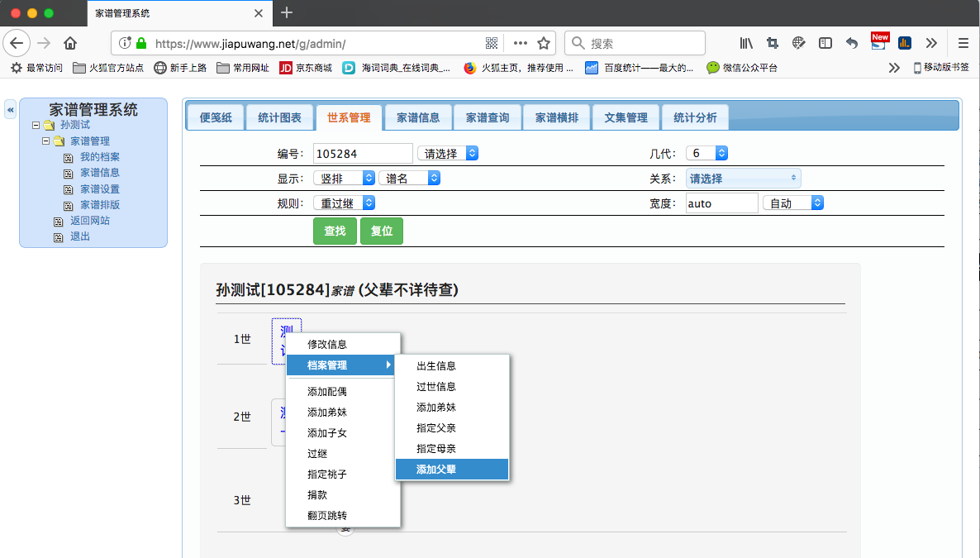This screenshot has width=980, height=558.
Task: Select 出生信息 in the submenu
Action: pos(452,366)
